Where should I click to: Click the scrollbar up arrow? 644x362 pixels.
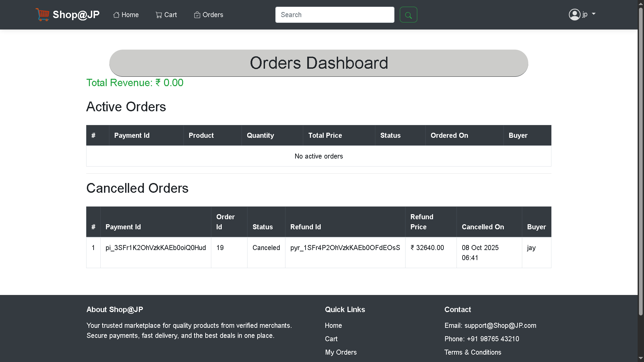click(641, 3)
